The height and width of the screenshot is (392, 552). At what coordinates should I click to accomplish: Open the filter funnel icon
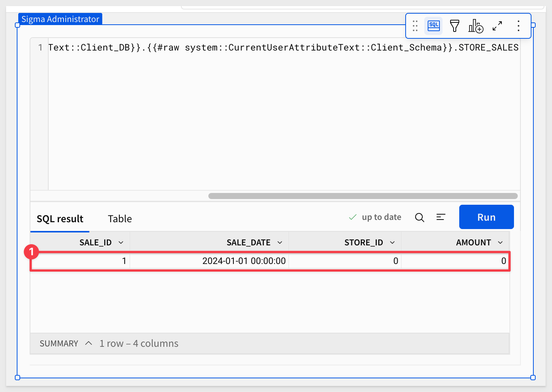(x=454, y=26)
